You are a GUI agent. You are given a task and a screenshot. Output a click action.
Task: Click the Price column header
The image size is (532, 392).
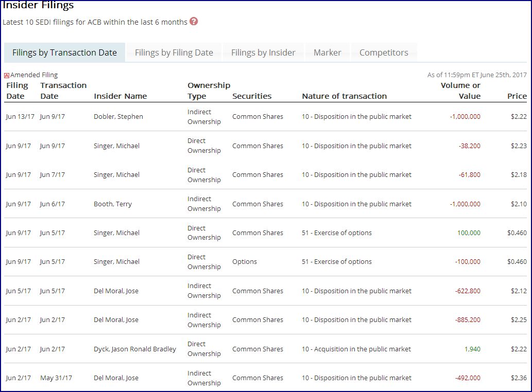point(517,96)
